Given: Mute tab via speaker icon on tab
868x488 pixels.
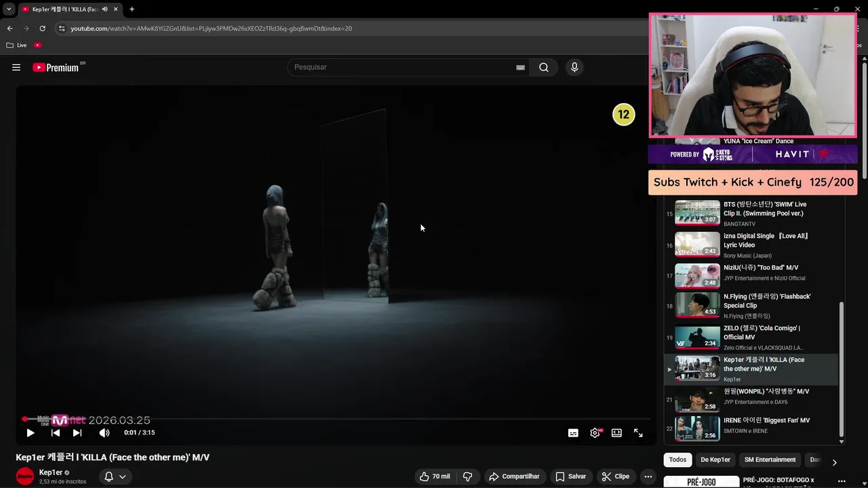Looking at the screenshot, I should coord(104,9).
